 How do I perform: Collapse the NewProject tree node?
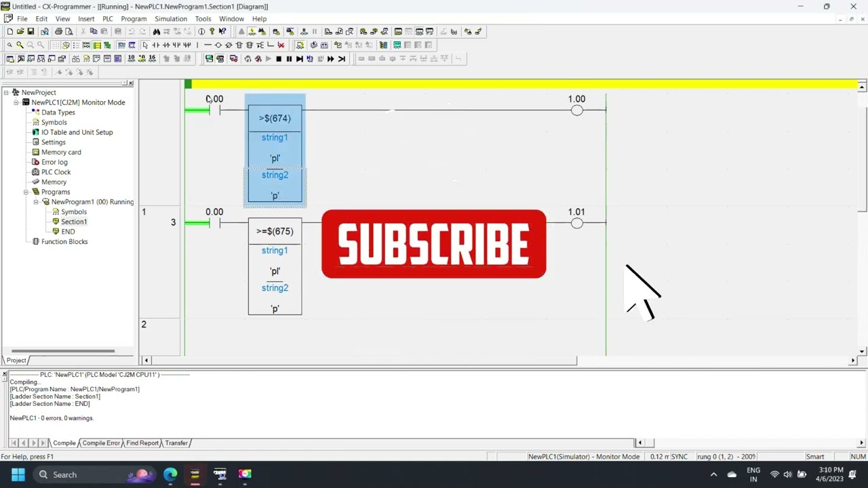point(6,92)
